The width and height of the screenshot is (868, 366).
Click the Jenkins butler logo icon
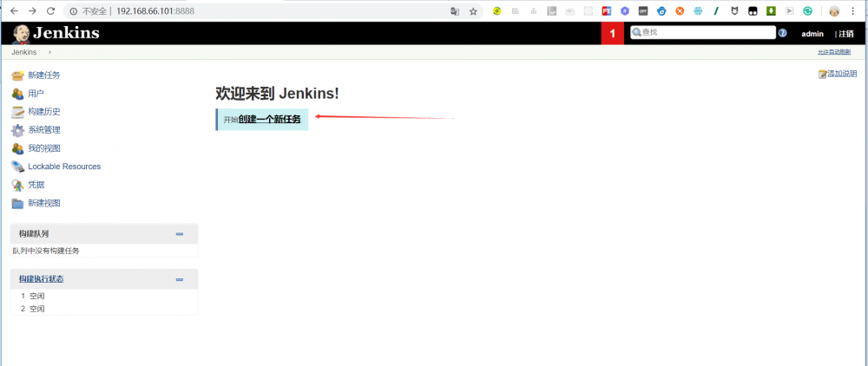[x=21, y=34]
